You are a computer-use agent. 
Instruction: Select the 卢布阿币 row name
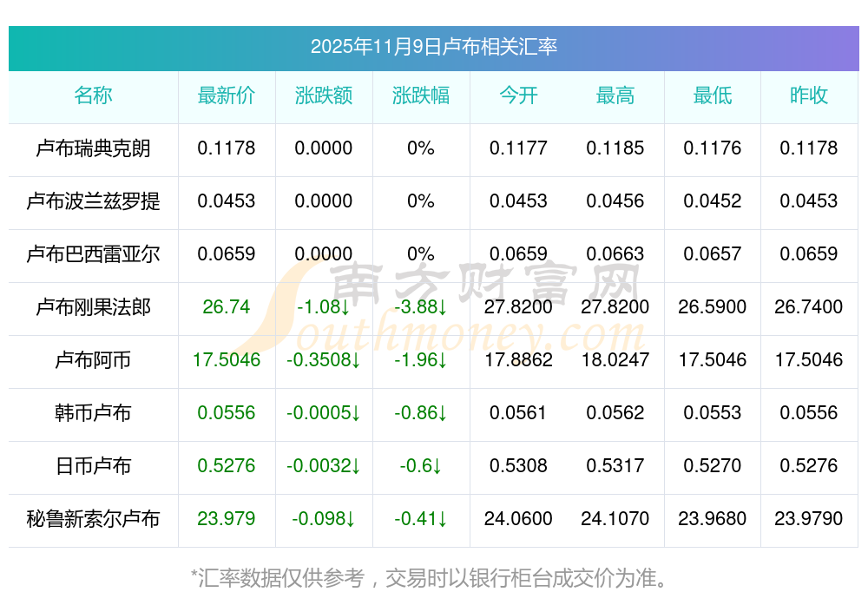[93, 360]
